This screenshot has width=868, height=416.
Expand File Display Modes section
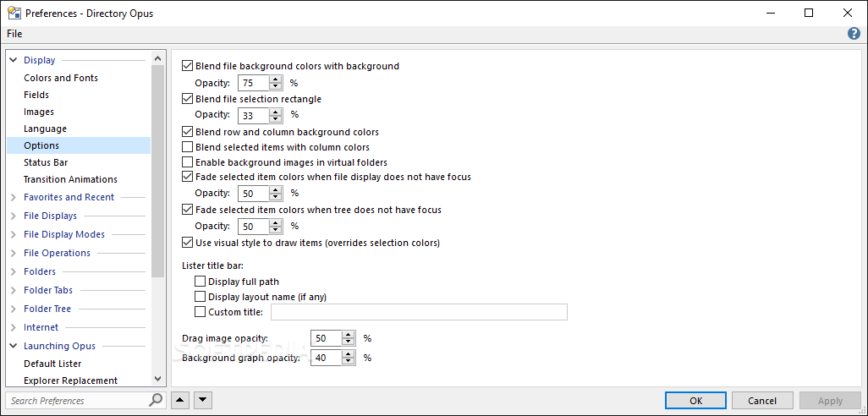pos(14,234)
